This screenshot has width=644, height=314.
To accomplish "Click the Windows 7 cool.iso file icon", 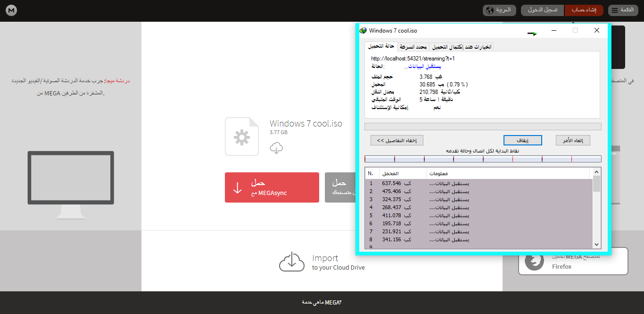I will point(242,136).
